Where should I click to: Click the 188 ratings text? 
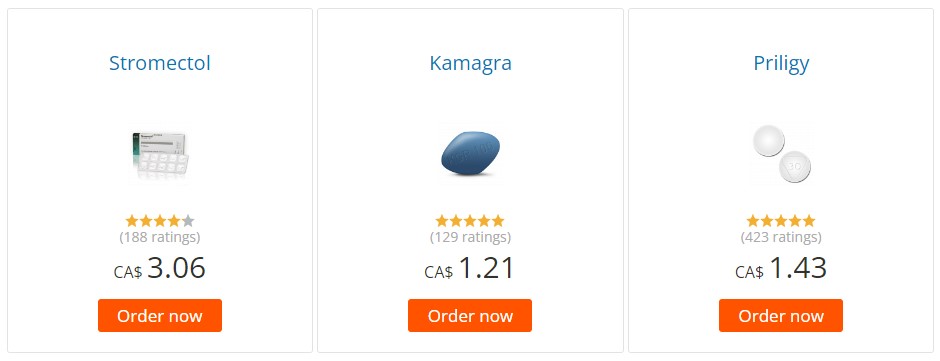pyautogui.click(x=160, y=237)
